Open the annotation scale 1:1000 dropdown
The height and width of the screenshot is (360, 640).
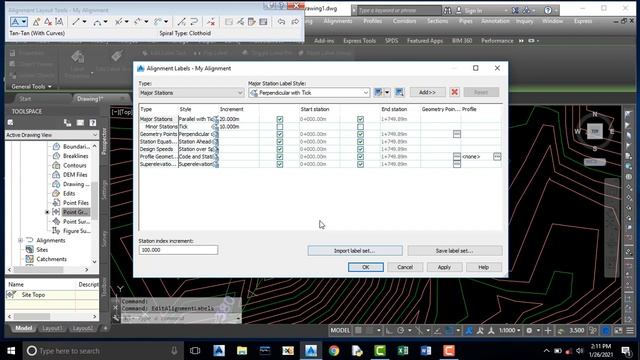pyautogui.click(x=510, y=330)
